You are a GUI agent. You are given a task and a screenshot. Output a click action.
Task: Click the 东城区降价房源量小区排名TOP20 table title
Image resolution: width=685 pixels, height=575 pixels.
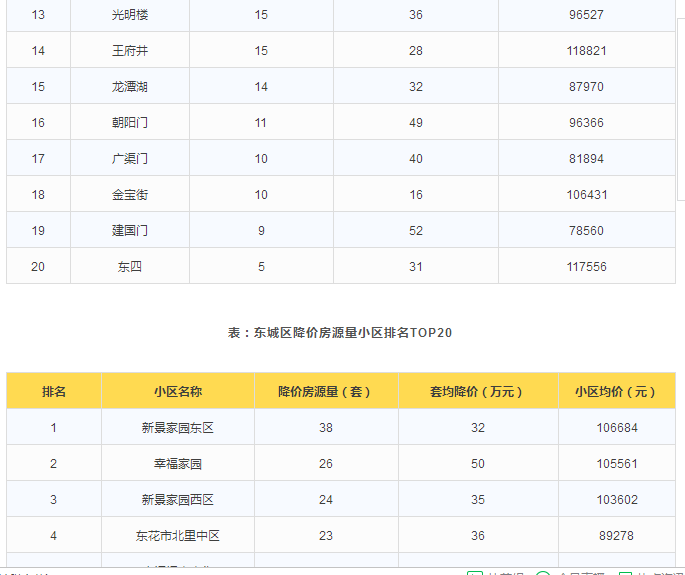tap(340, 333)
